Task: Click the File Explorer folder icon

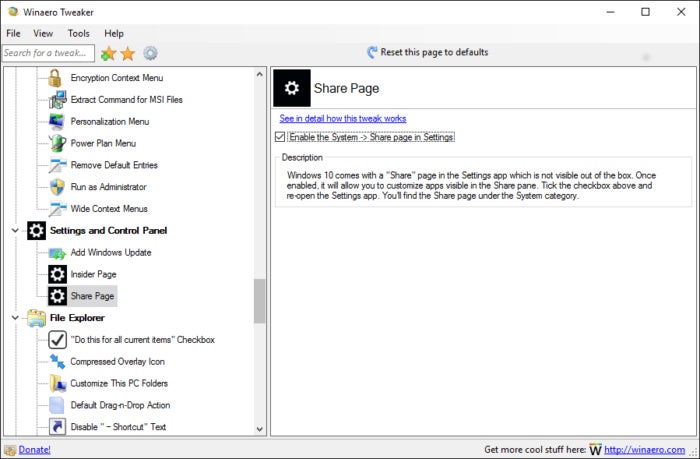Action: [x=36, y=318]
